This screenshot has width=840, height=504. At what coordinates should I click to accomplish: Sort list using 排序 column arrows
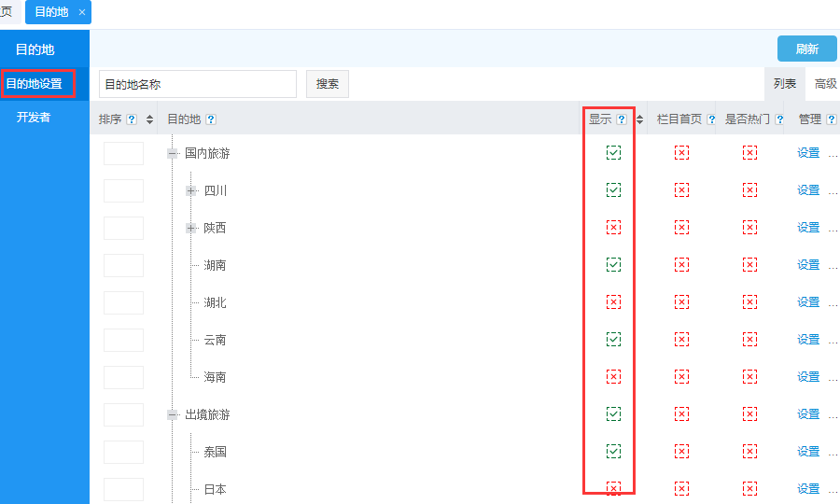149,119
